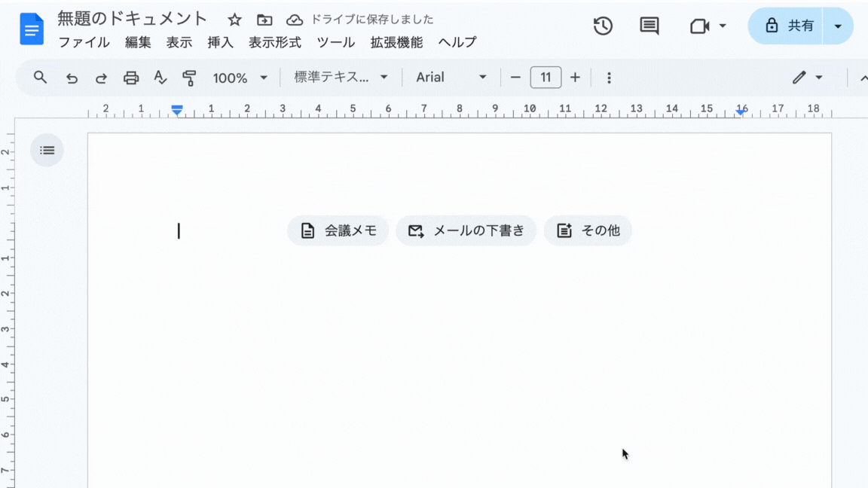
Task: Open version history clock icon
Action: pyautogui.click(x=603, y=26)
